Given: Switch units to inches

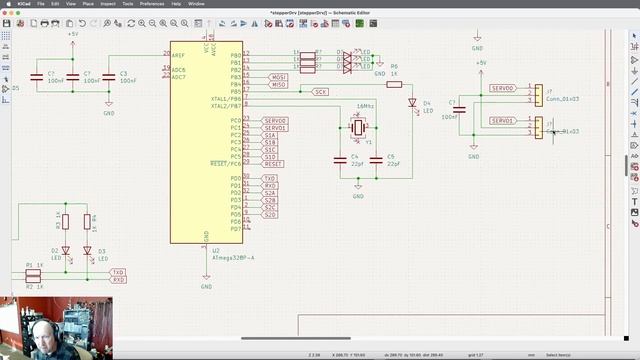Looking at the screenshot, I should (x=6, y=47).
